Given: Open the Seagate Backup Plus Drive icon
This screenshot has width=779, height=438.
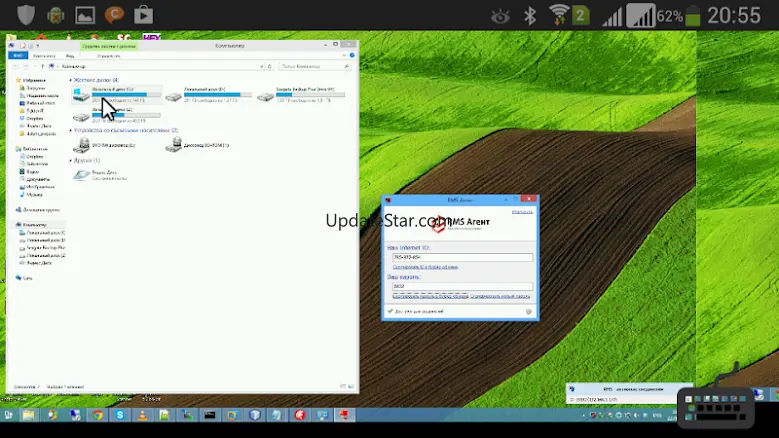Looking at the screenshot, I should click(x=267, y=96).
